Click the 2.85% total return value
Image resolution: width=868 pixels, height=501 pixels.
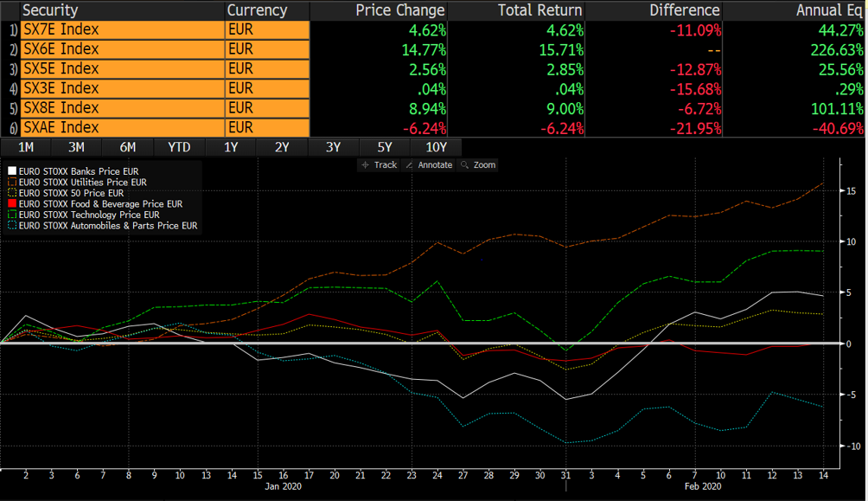pos(565,70)
